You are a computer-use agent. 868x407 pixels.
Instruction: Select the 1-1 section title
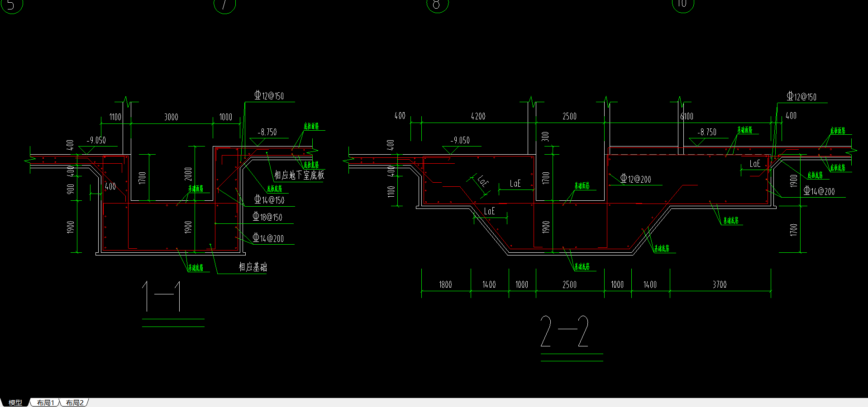(x=162, y=296)
